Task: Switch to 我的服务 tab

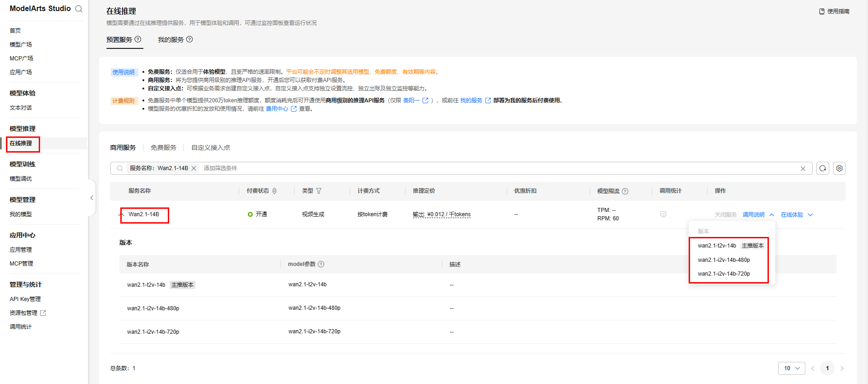Action: [x=171, y=40]
